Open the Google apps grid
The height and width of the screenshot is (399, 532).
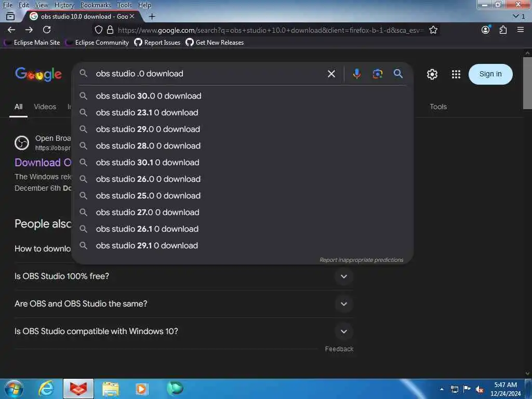pyautogui.click(x=456, y=74)
